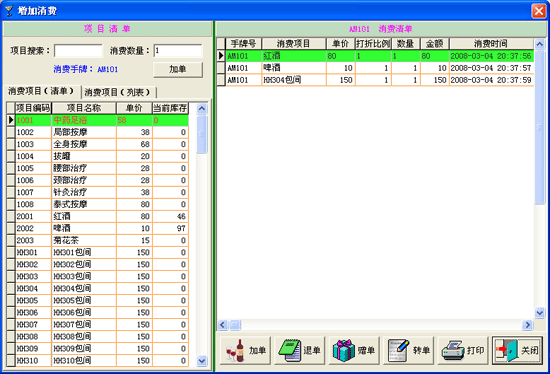Click down arrow of consumption list scrollbar
This screenshot has width=550, height=374.
(x=539, y=312)
